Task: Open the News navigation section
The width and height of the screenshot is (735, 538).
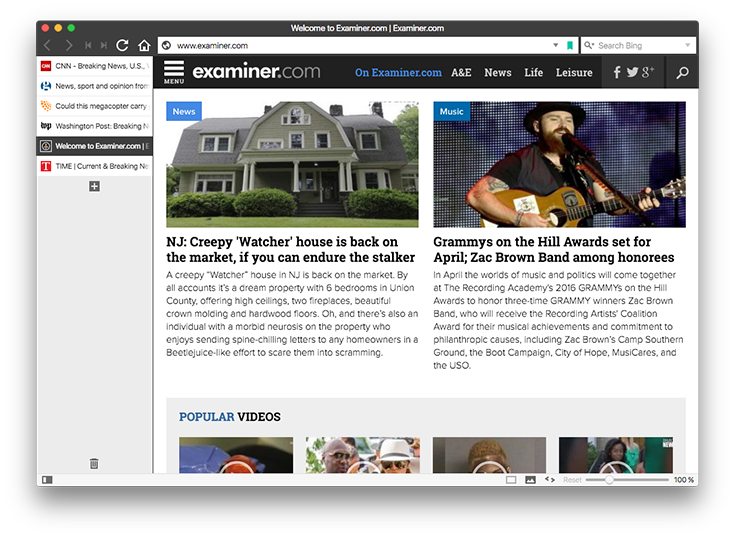Action: (x=498, y=73)
